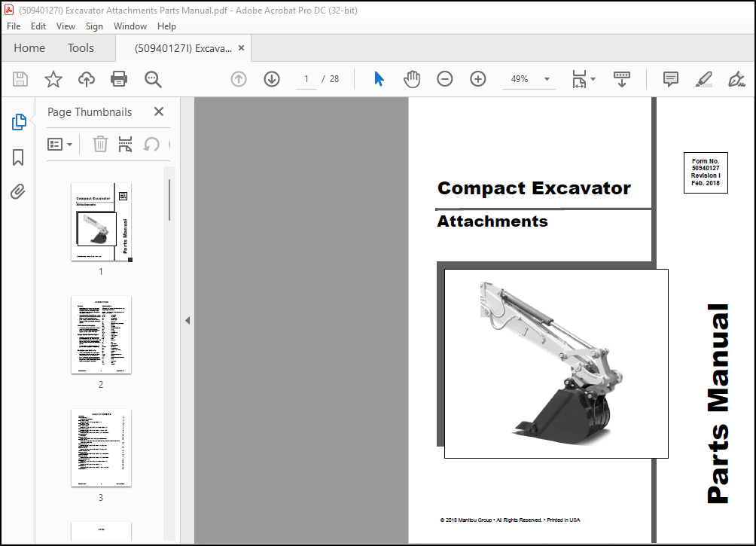Select the arrow selection tool

379,79
